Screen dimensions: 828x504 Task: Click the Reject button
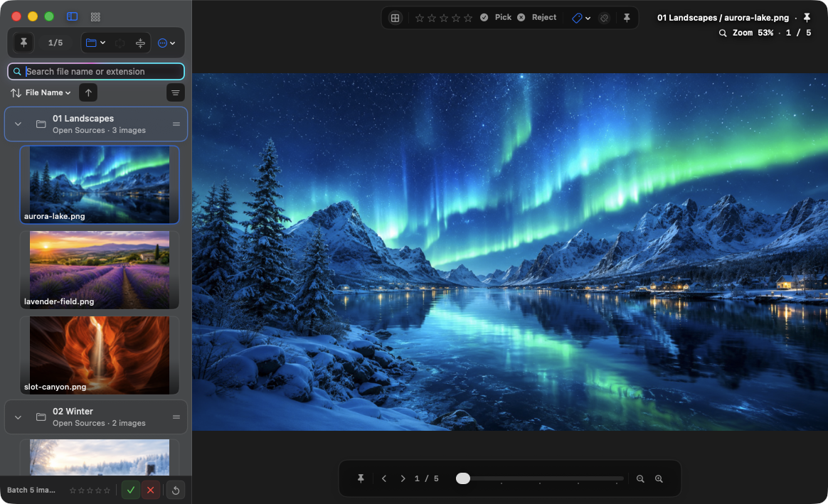point(537,17)
